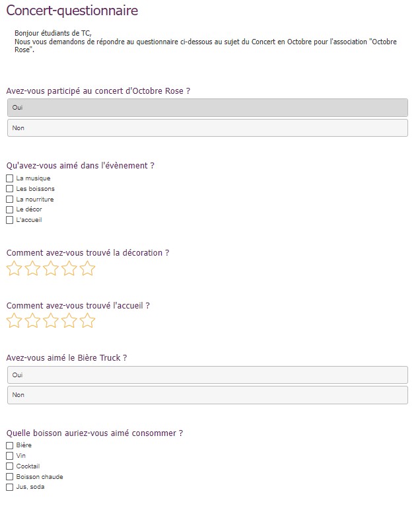Viewport: 420px width, 510px height.
Task: Rate l'accueil with two stars
Action: (32, 320)
